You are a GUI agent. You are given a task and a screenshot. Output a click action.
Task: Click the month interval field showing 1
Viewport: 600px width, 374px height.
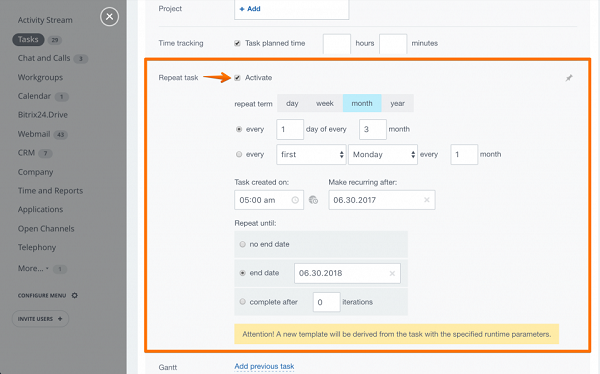(x=464, y=154)
